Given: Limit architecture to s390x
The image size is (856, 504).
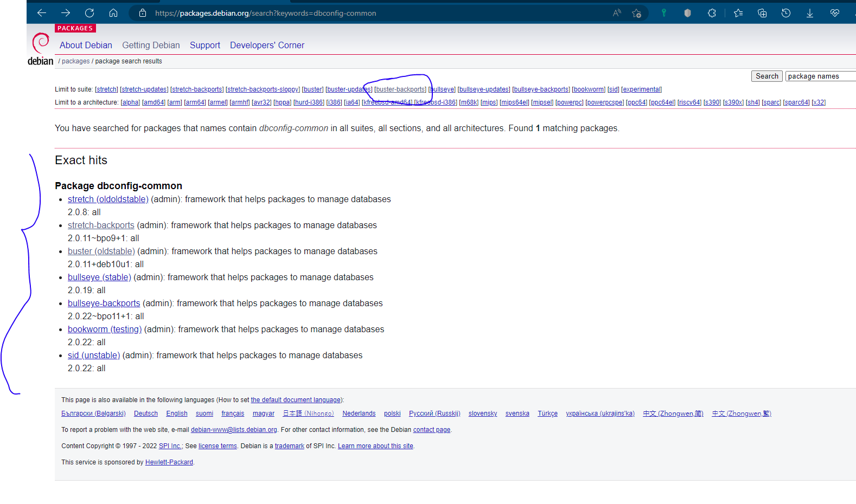Looking at the screenshot, I should (x=733, y=102).
